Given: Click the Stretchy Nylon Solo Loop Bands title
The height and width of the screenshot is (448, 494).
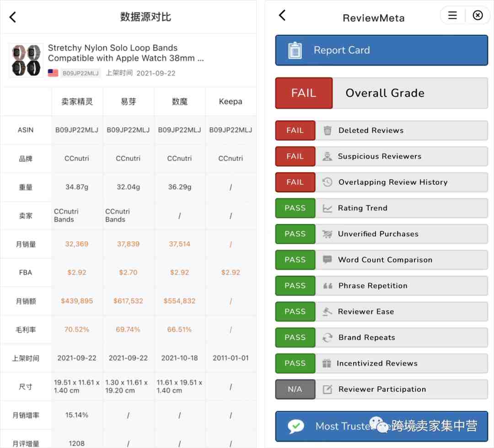Looking at the screenshot, I should (126, 53).
